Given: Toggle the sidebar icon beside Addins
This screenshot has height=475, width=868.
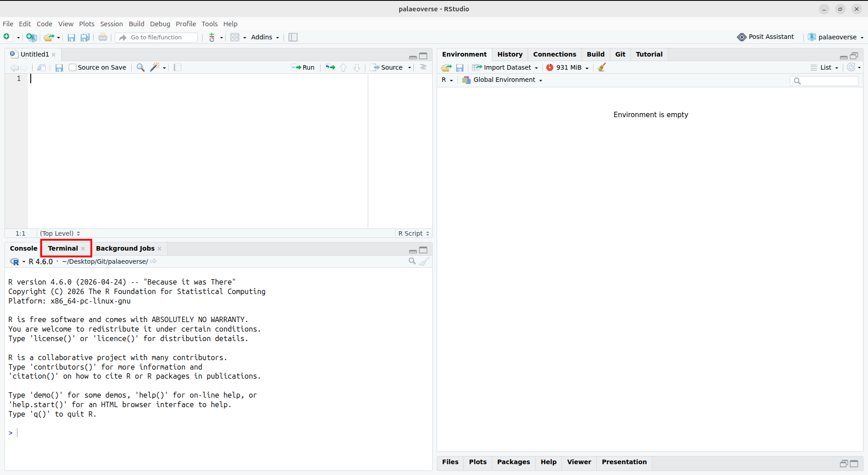Looking at the screenshot, I should tap(293, 37).
